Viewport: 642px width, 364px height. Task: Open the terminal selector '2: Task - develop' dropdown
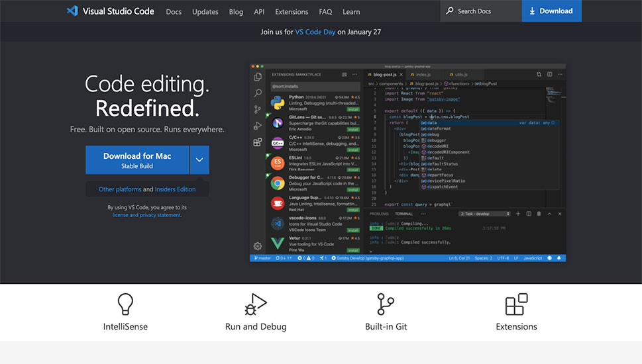(x=485, y=214)
